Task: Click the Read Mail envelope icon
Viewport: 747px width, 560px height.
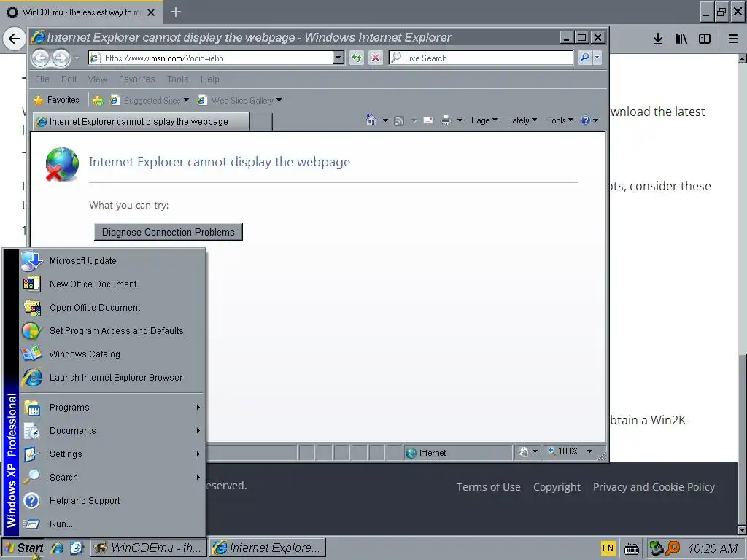Action: pyautogui.click(x=427, y=120)
